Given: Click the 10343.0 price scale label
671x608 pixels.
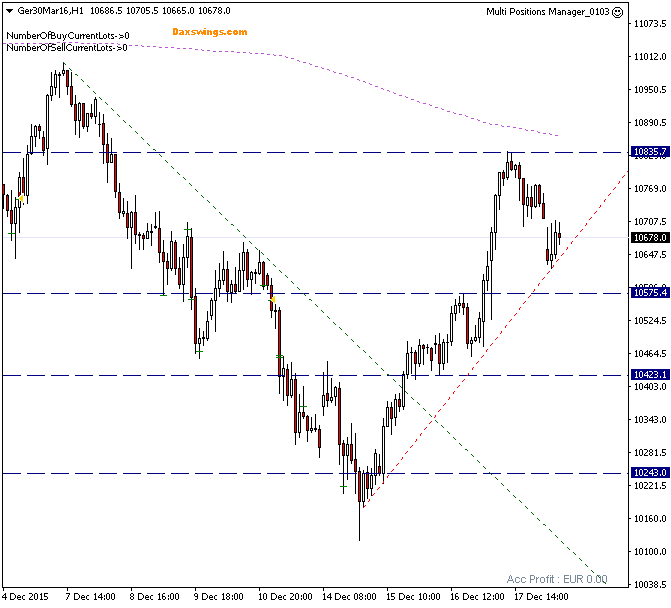Looking at the screenshot, I should tap(650, 420).
